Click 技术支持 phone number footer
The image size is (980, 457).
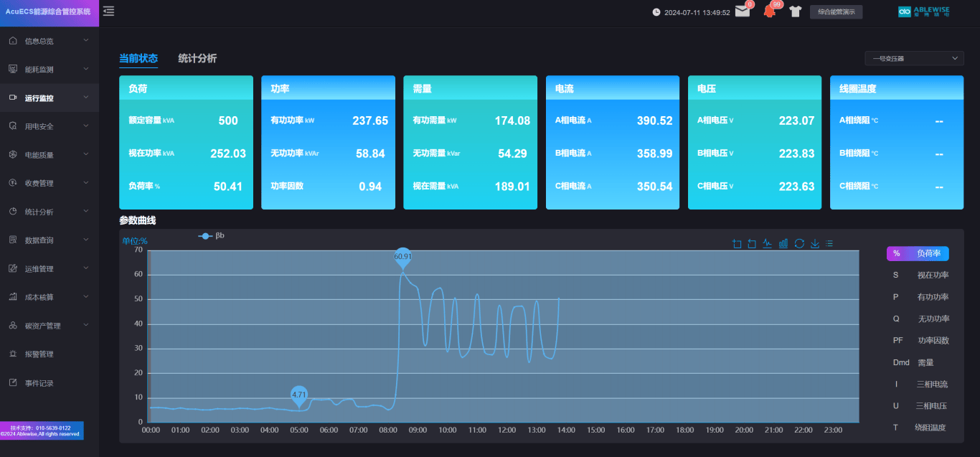click(40, 428)
